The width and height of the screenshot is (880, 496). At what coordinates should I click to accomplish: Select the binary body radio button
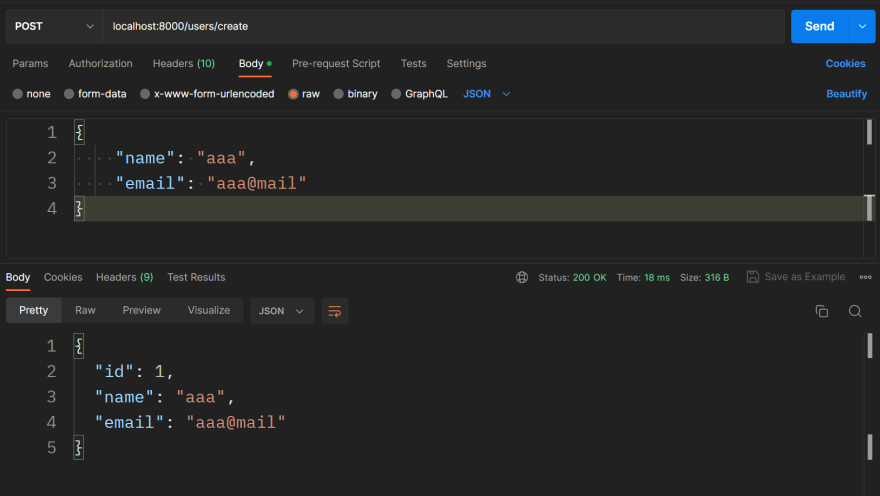tap(338, 94)
